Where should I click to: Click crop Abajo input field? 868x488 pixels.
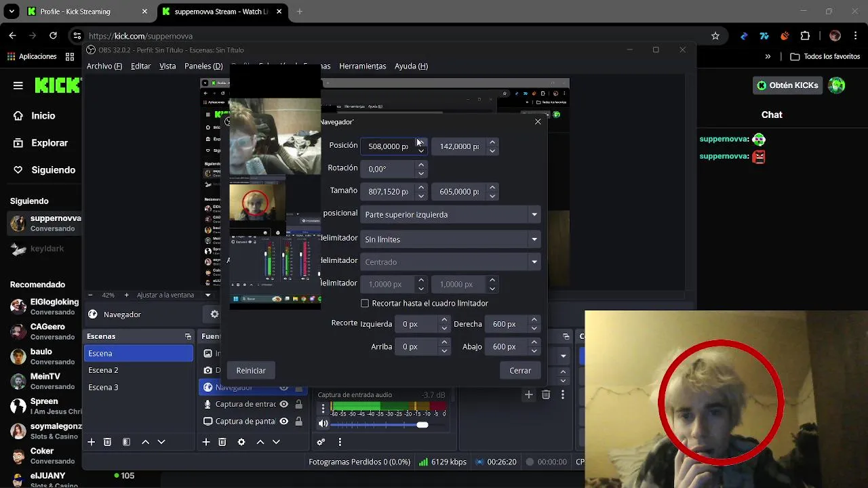tap(507, 346)
